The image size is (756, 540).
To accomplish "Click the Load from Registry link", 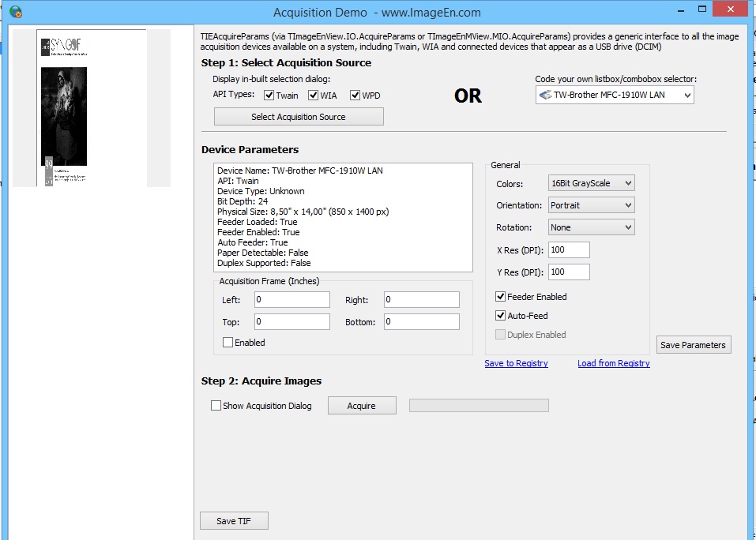I will (613, 363).
